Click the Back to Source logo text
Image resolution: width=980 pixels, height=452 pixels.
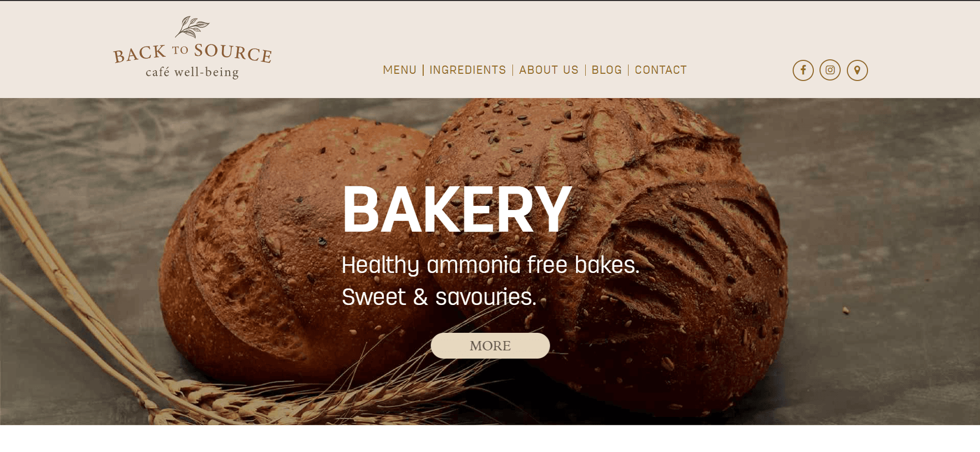[192, 53]
